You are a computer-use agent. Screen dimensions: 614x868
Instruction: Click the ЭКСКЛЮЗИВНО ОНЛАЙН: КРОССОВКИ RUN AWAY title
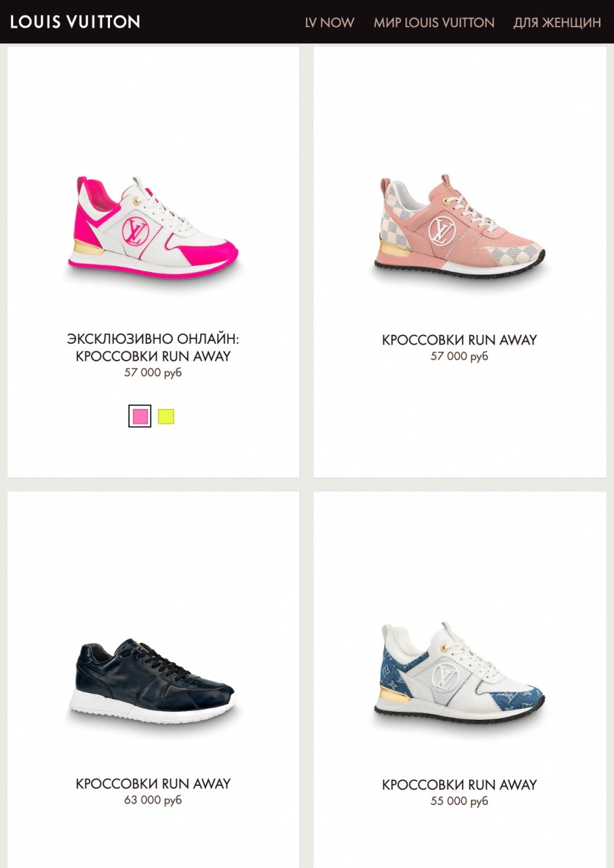[x=153, y=347]
